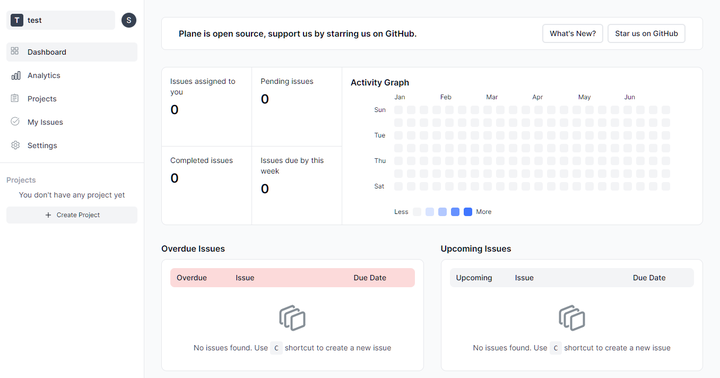Open Settings from the sidebar
The width and height of the screenshot is (720, 378).
72,146
